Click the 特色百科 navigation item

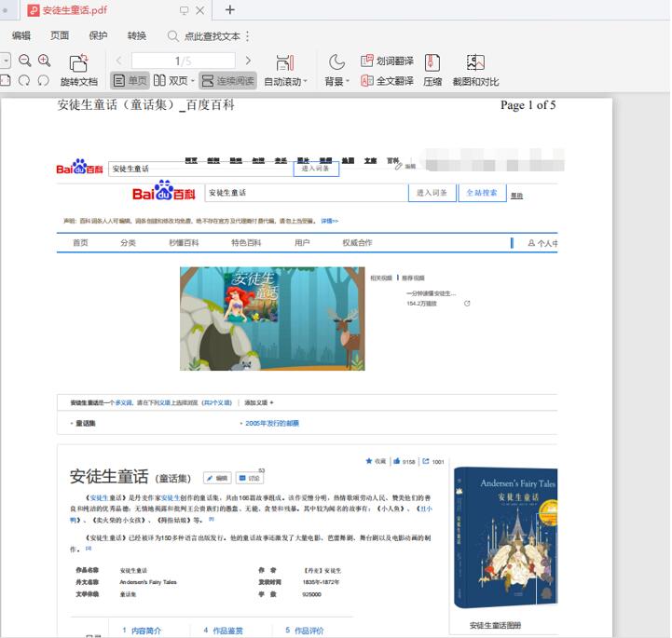click(246, 243)
